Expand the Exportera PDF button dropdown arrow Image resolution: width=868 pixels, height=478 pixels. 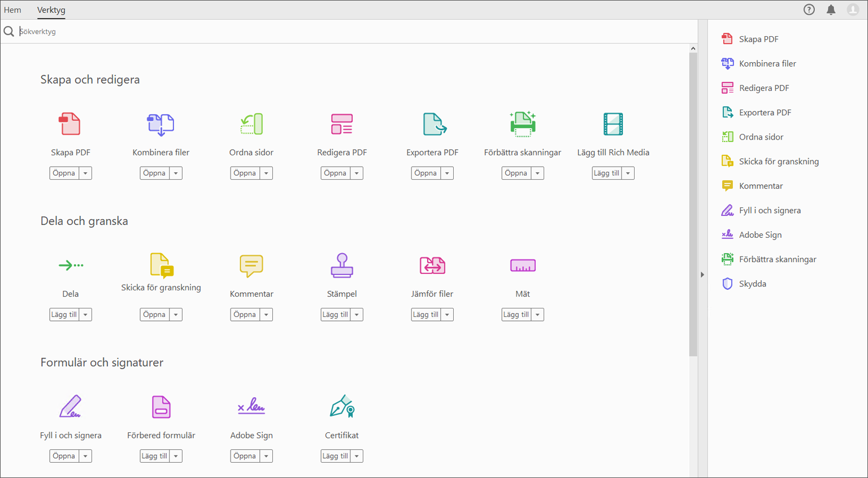coord(447,173)
